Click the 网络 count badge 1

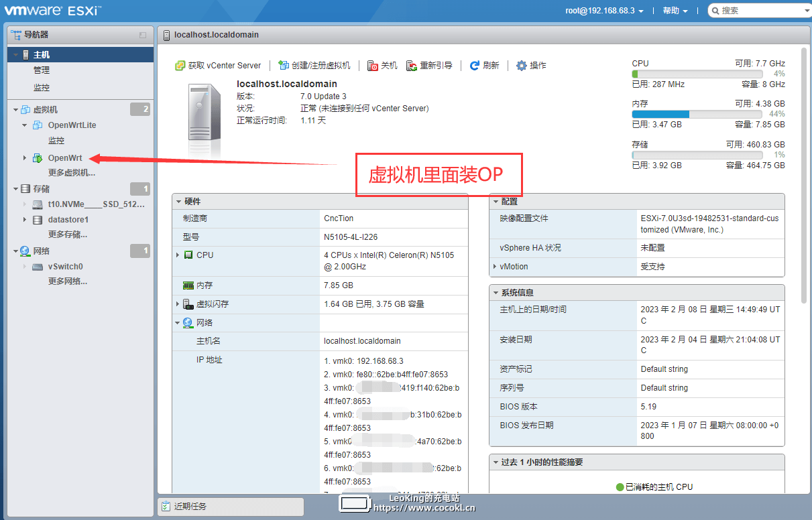tap(140, 251)
